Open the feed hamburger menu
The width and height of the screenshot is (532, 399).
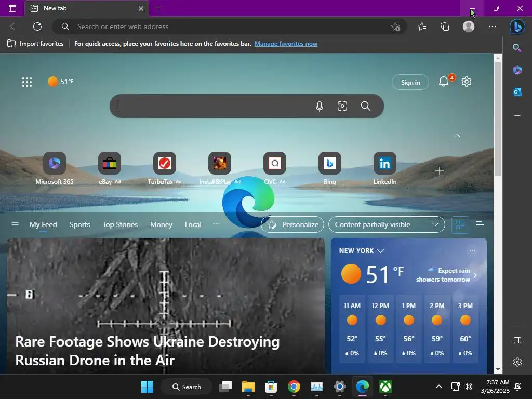(x=15, y=224)
